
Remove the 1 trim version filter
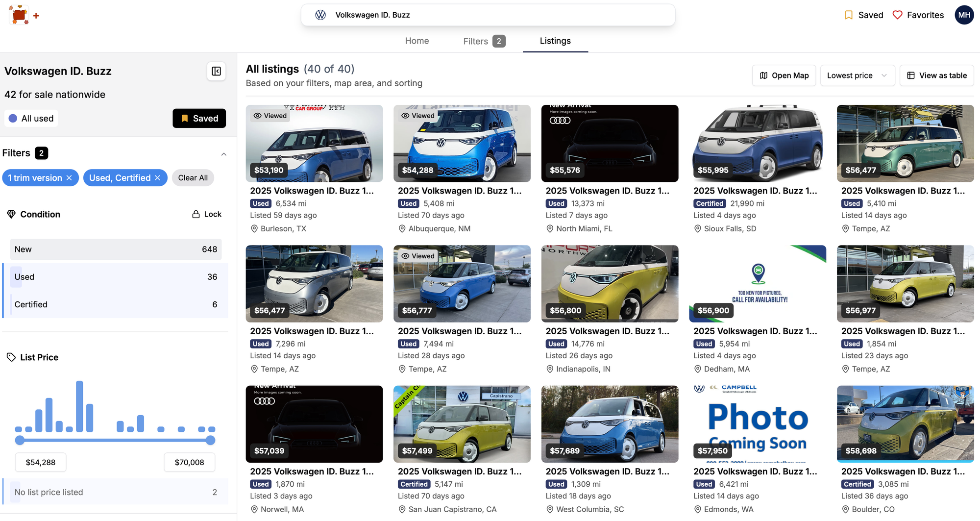pos(69,178)
